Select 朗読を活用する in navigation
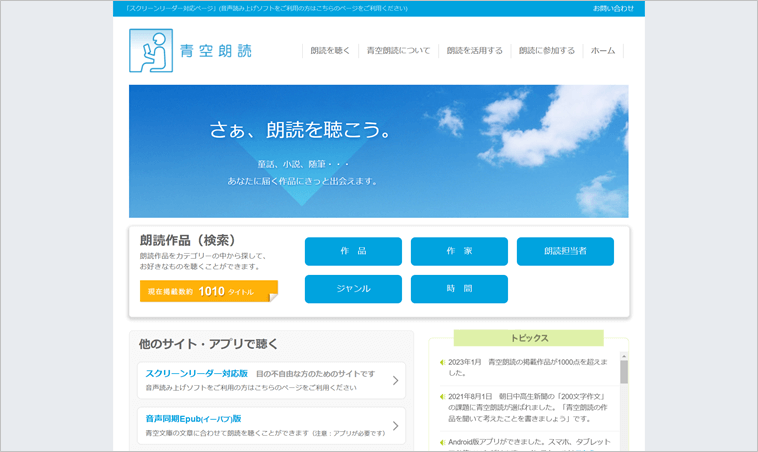 coord(474,50)
